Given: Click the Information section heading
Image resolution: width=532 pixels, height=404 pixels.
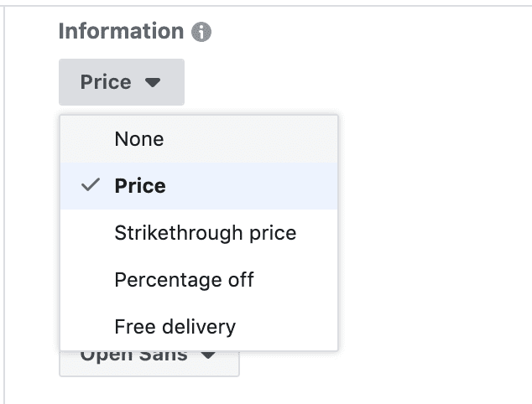Looking at the screenshot, I should 121,32.
